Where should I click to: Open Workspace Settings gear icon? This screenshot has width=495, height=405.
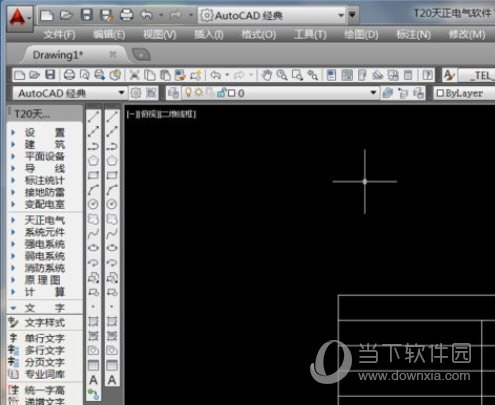pos(136,93)
